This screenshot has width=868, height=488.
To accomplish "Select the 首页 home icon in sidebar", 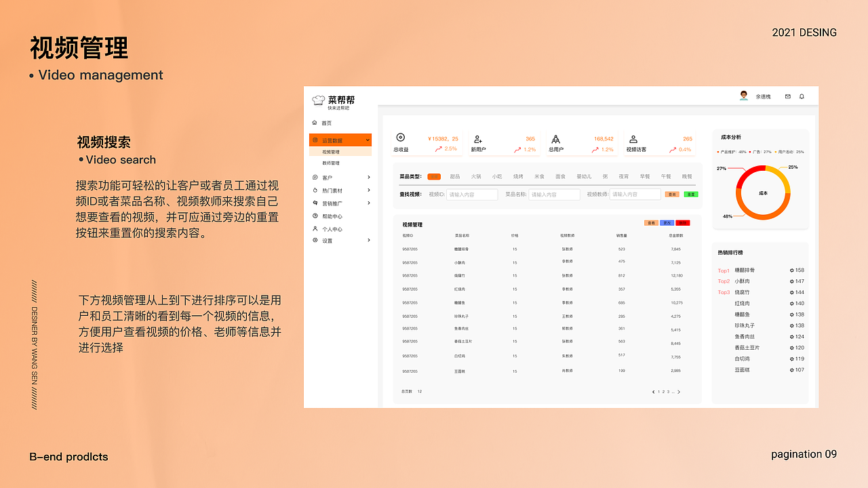I will tap(315, 123).
